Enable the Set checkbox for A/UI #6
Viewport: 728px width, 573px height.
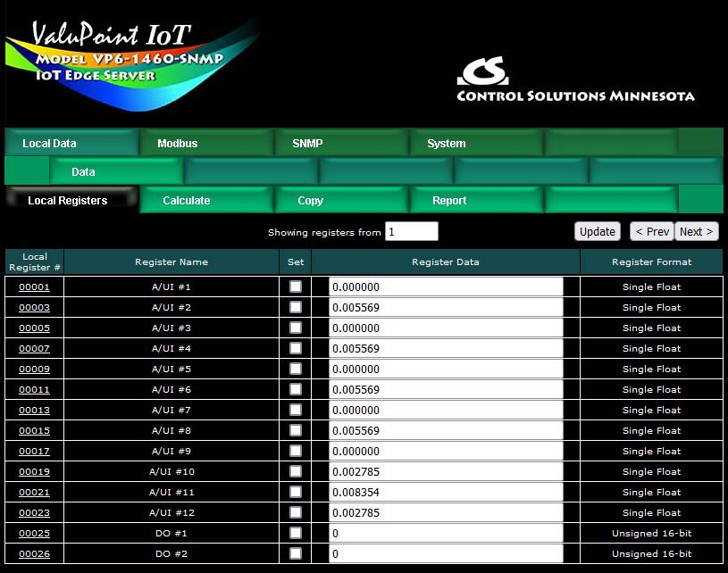(296, 389)
